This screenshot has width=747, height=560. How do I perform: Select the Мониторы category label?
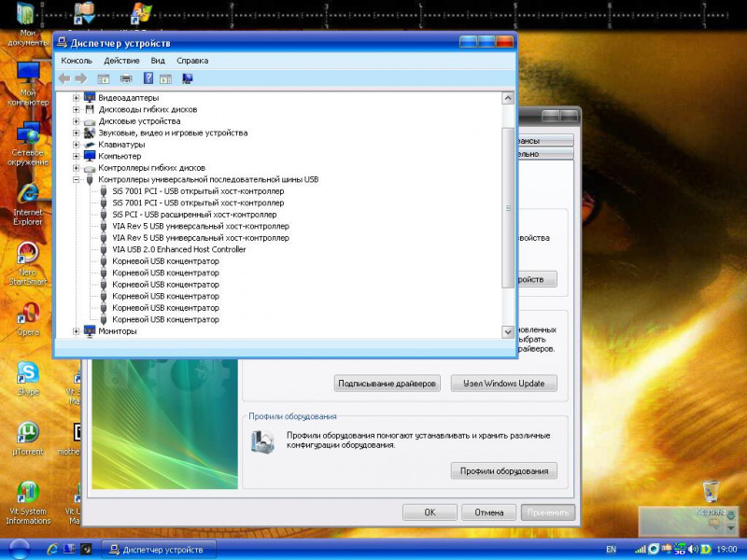pyautogui.click(x=118, y=331)
